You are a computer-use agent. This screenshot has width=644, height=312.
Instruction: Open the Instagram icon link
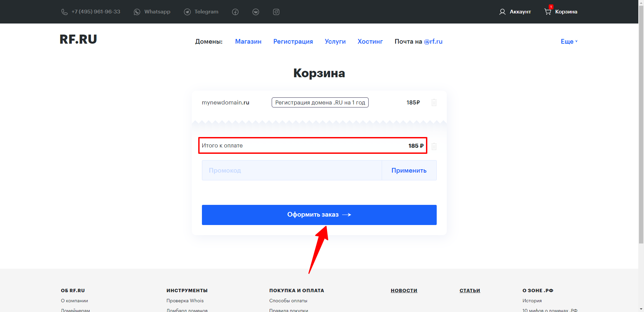click(x=276, y=12)
